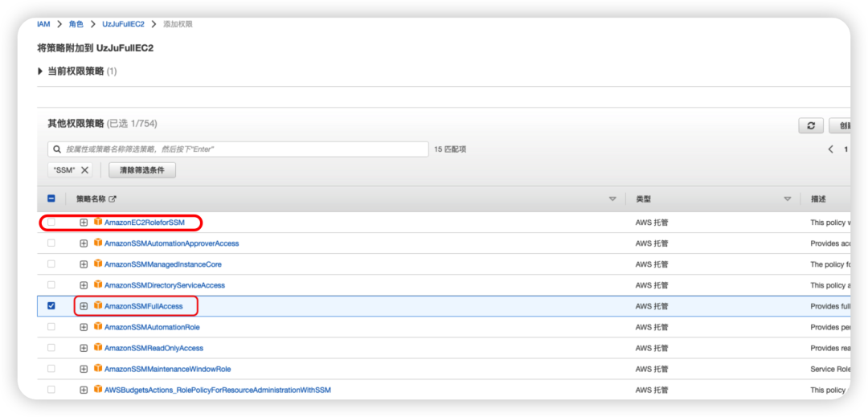The width and height of the screenshot is (868, 417).
Task: Click orange policy icon for AmazonSSMFullAccess
Action: (x=98, y=305)
